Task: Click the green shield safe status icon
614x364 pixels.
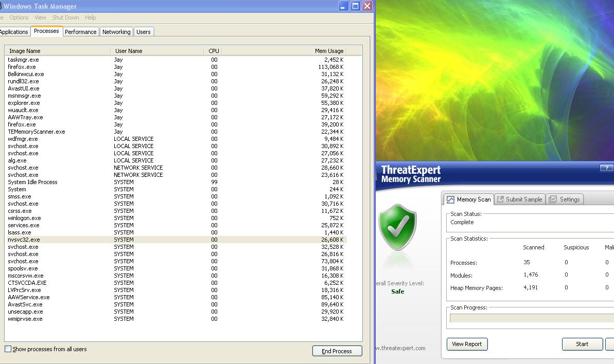Action: 397,227
